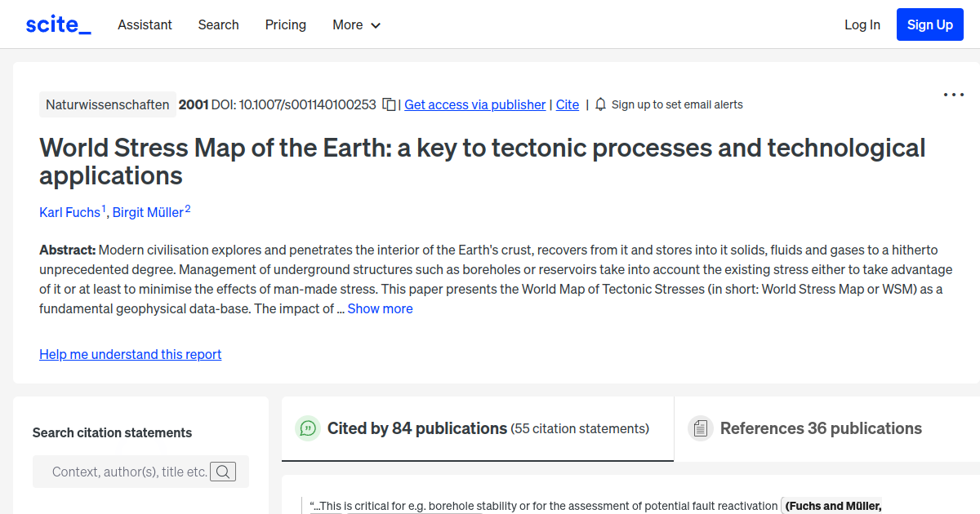Click the magnifier in the citation search box

[223, 471]
